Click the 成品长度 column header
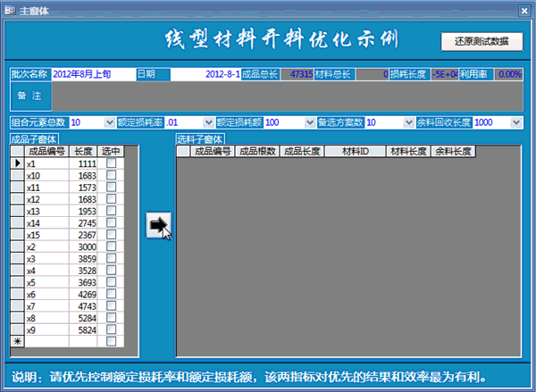The height and width of the screenshot is (392, 536). click(302, 151)
